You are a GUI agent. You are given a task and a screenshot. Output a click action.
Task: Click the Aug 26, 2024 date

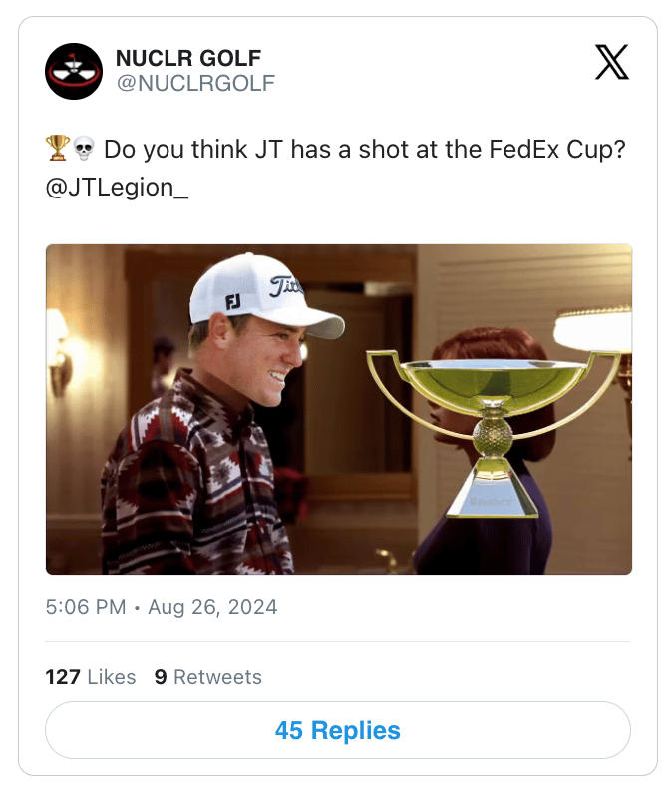pyautogui.click(x=212, y=606)
